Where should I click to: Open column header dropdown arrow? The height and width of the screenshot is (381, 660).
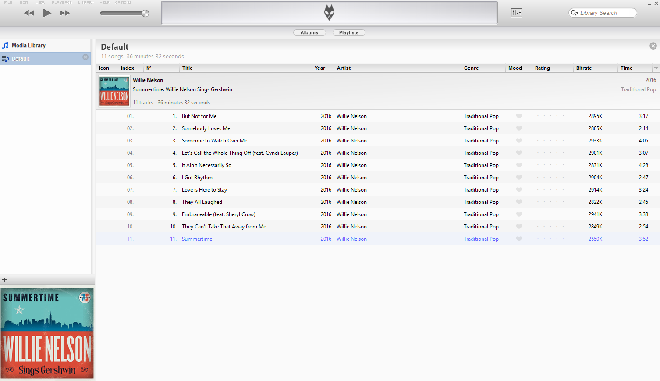coord(656,68)
